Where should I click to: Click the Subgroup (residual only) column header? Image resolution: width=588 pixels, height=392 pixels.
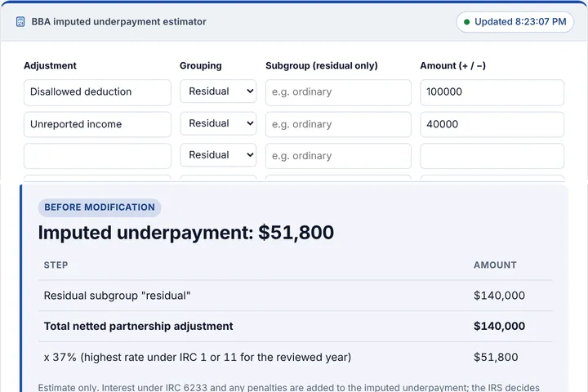click(x=322, y=65)
